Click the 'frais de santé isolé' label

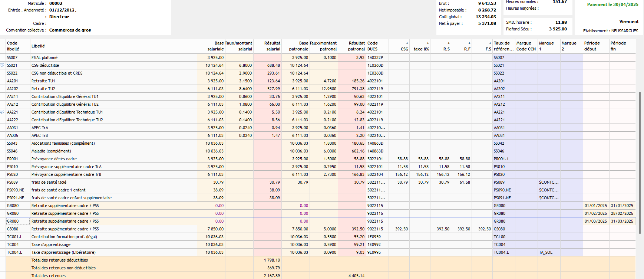point(49,182)
